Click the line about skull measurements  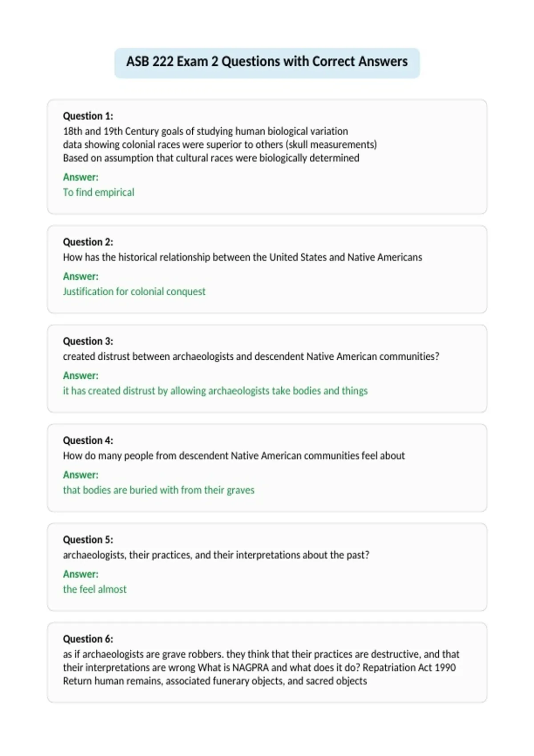point(220,145)
